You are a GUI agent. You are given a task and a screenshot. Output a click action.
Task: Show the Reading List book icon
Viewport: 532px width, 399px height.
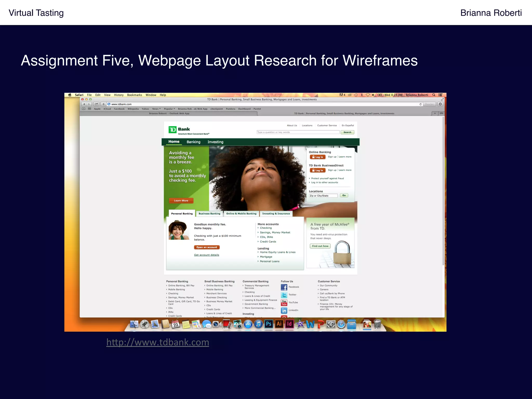[84, 109]
